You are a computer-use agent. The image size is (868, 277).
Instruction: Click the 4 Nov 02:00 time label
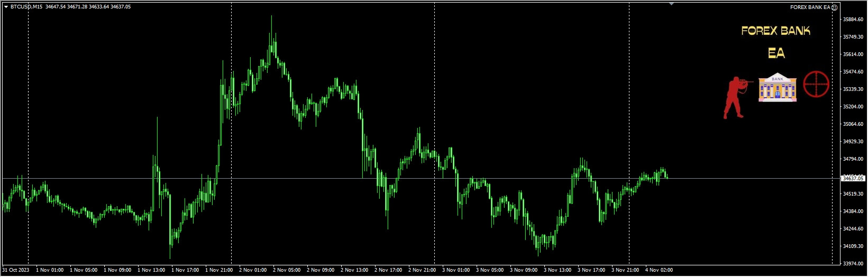659,270
